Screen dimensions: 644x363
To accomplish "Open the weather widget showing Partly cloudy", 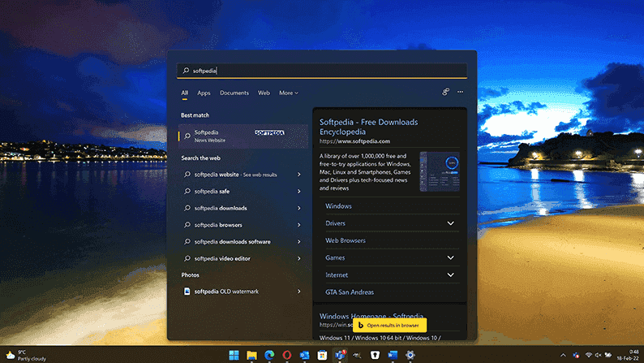I will coord(25,355).
